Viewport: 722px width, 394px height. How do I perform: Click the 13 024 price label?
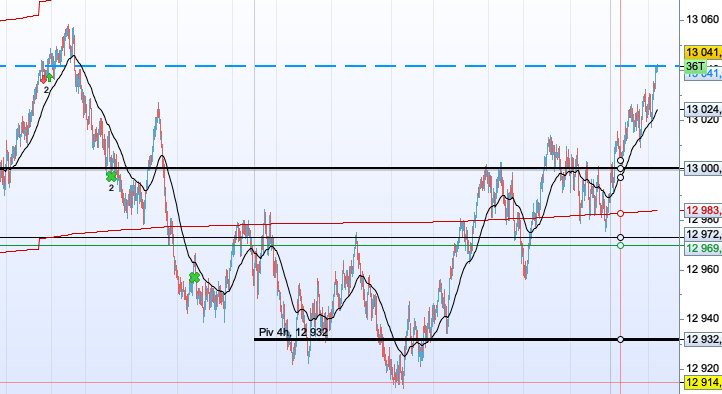703,109
